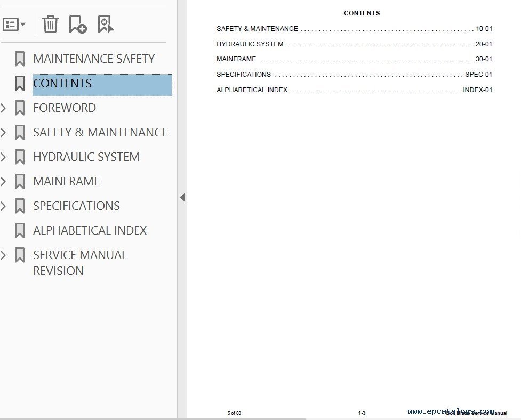Image resolution: width=521 pixels, height=420 pixels.
Task: Expand the FOREWORD bookmark
Action: pos(4,108)
